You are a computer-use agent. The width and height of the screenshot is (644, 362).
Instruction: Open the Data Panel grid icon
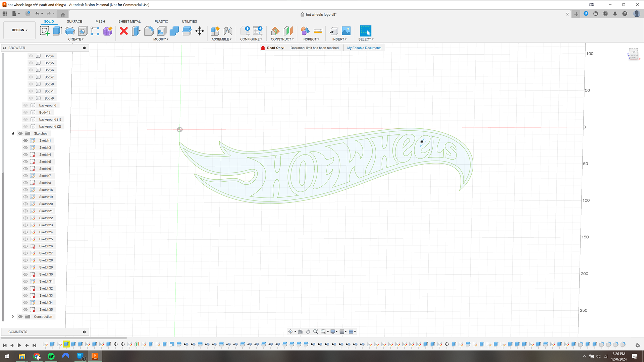pos(5,14)
